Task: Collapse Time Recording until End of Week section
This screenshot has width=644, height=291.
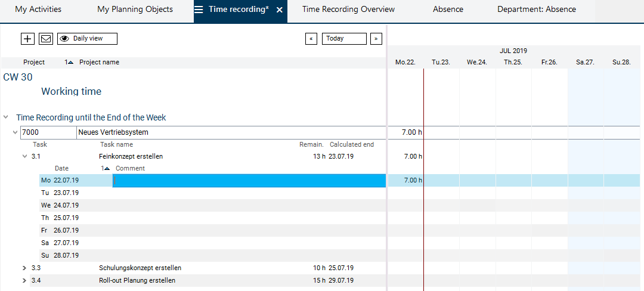Action: pos(6,117)
